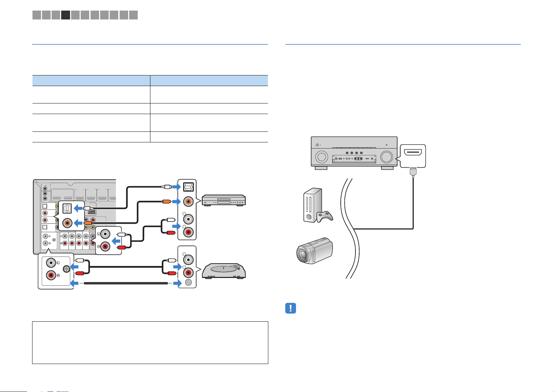The image size is (554, 392).
Task: Select the dark highlighted square in top strip
Action: click(66, 15)
